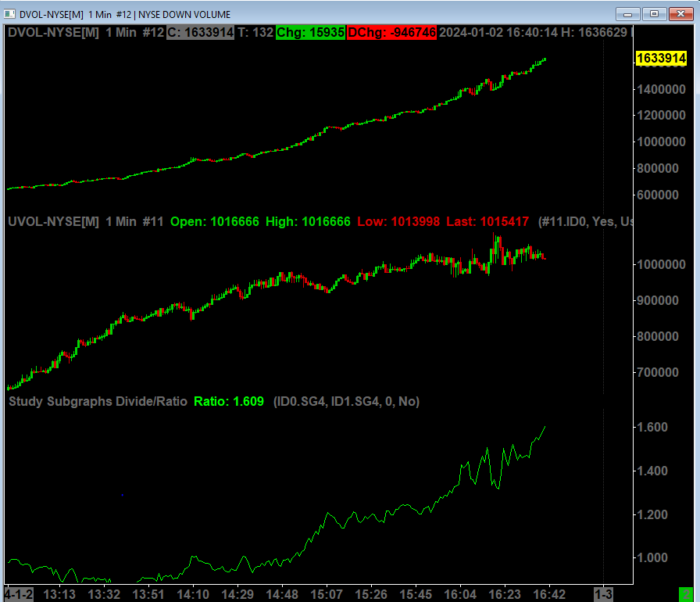Select the Study Subgraphs Divide/Ratio label

tap(98, 402)
